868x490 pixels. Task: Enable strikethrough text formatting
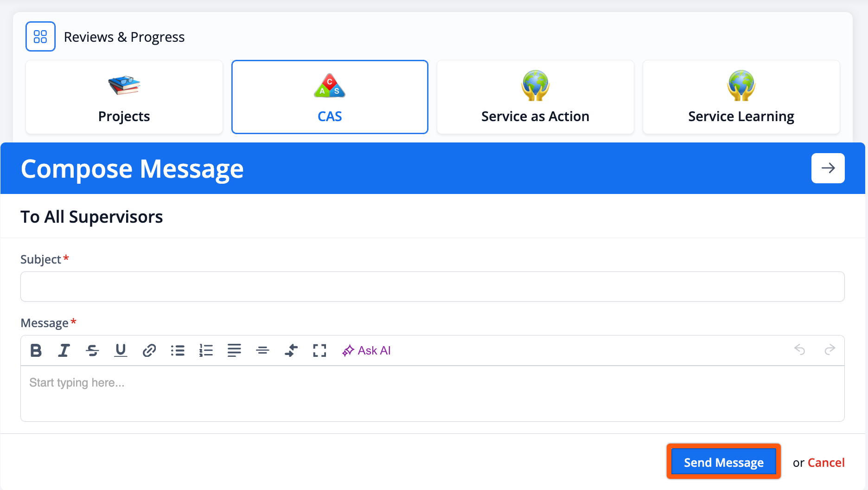[x=92, y=350]
